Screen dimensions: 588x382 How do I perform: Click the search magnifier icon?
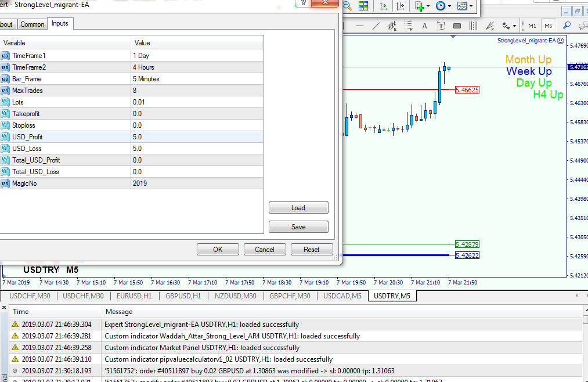(567, 26)
